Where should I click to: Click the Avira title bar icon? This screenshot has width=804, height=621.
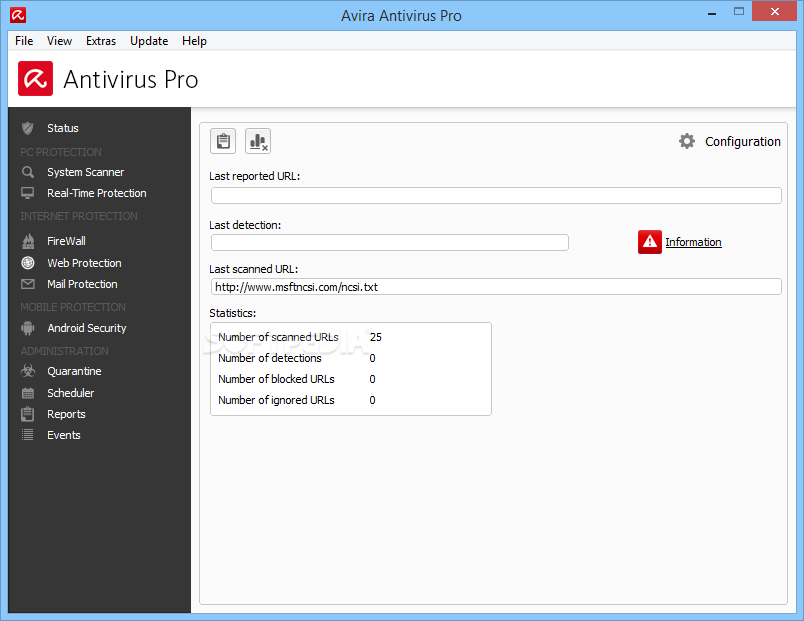pyautogui.click(x=18, y=15)
